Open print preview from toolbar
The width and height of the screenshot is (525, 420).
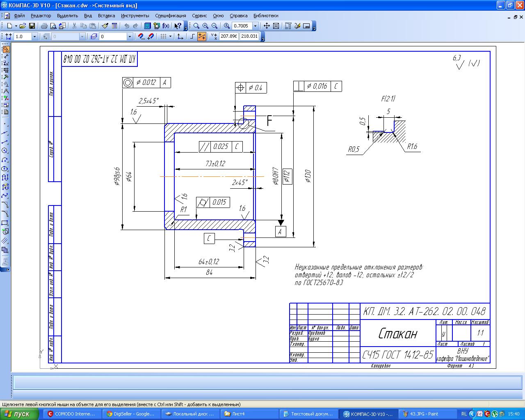click(53, 26)
